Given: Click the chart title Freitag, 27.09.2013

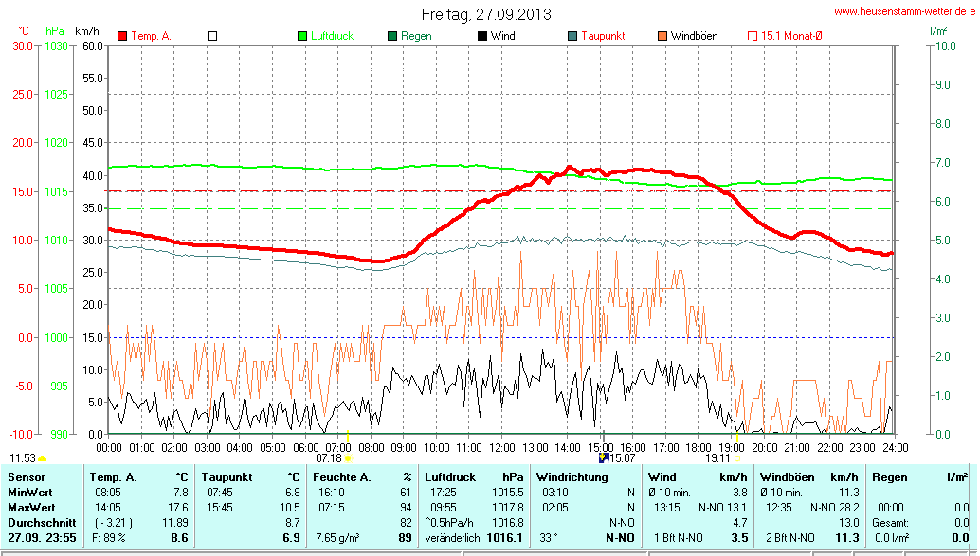Looking at the screenshot, I should 486,14.
